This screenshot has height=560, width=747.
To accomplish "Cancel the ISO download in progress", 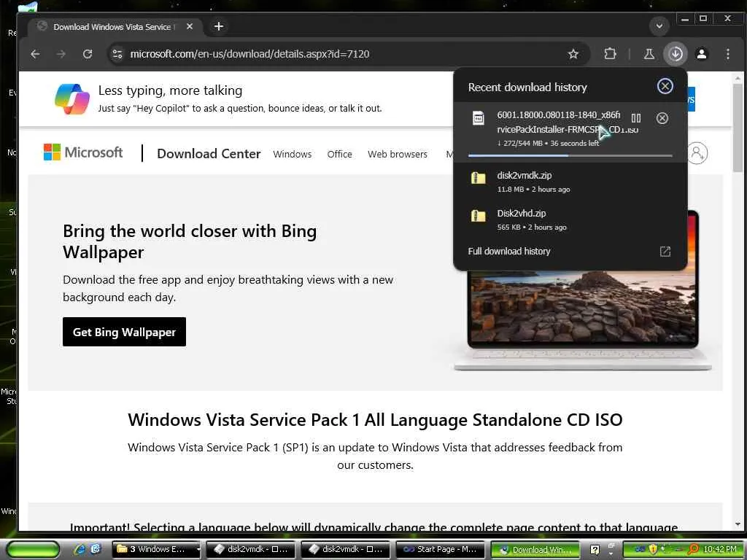I will 662,118.
